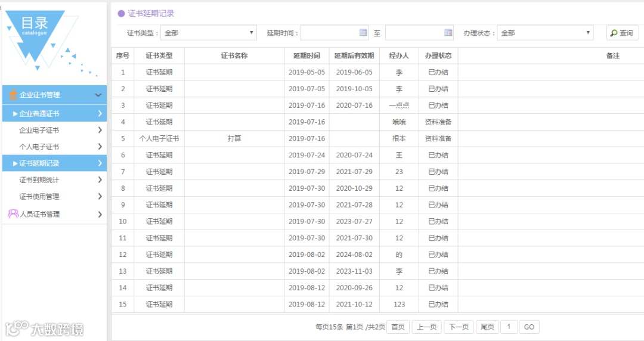644x341 pixels.
Task: Click validity date 2023-11-03 in row 13
Action: click(354, 271)
